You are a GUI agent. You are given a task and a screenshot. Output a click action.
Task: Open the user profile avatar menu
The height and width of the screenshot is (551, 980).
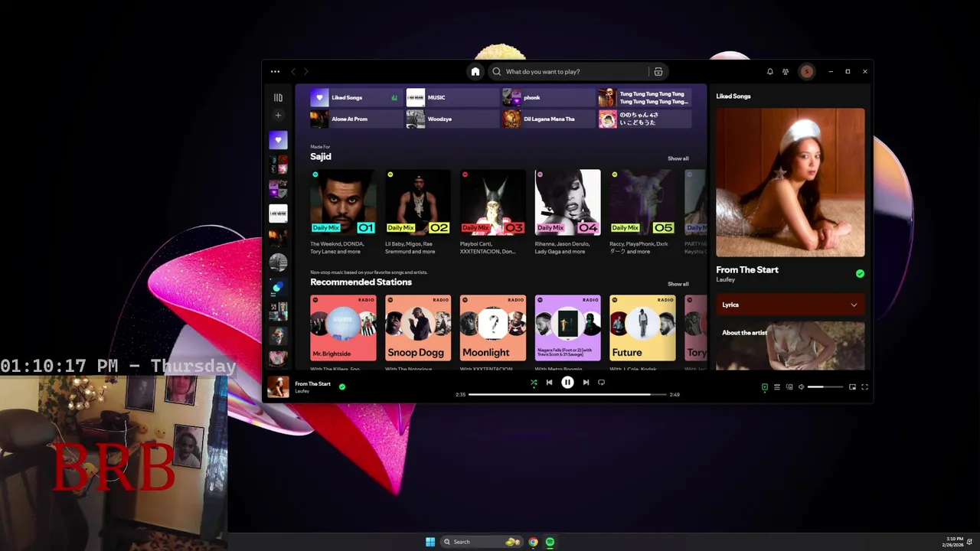[806, 71]
